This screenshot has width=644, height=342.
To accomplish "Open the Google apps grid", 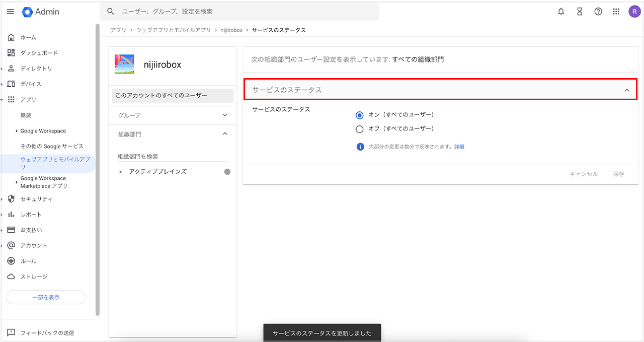I will coord(616,12).
